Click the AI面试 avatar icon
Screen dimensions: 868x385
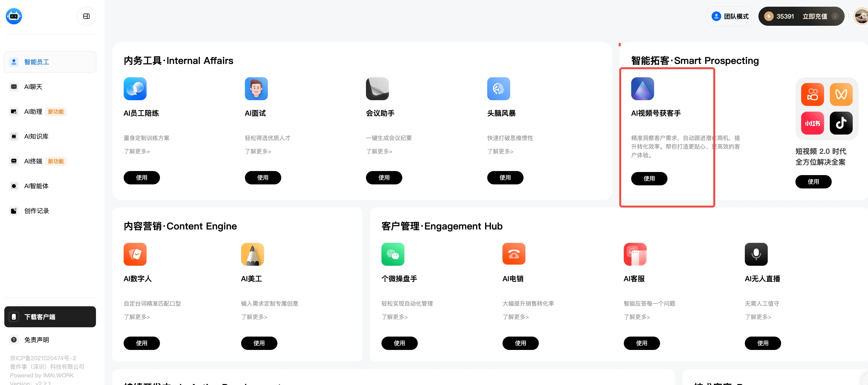pos(256,88)
